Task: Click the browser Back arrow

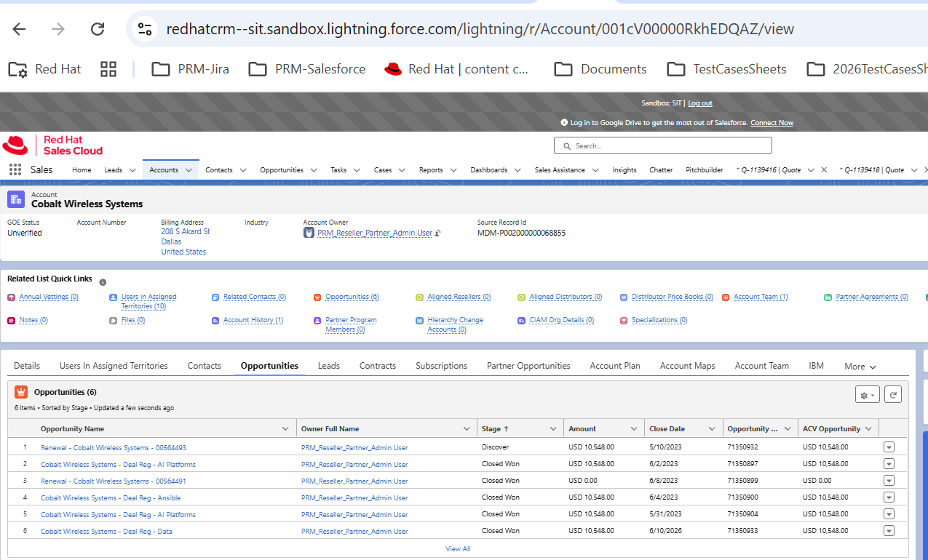Action: pyautogui.click(x=19, y=29)
